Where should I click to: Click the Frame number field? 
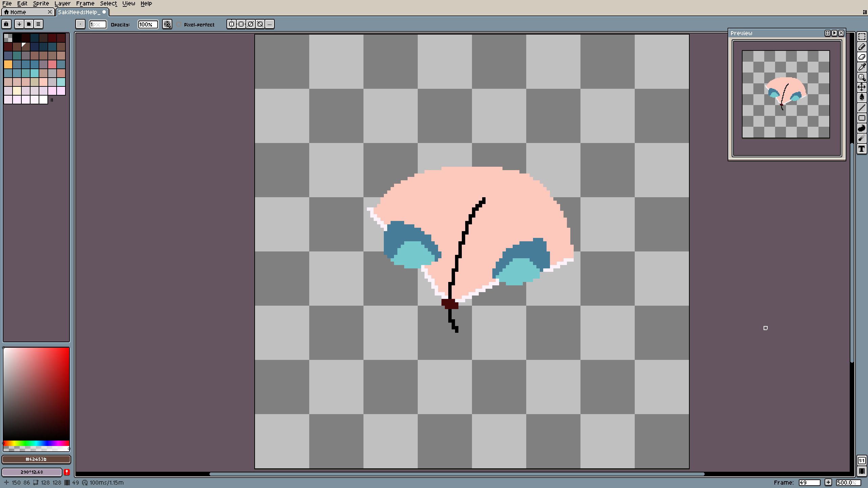(809, 482)
